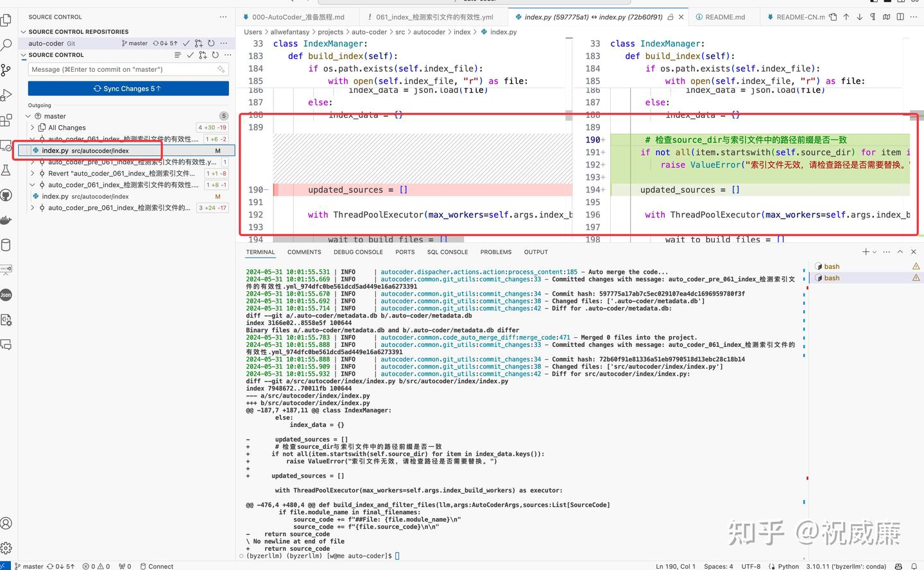The width and height of the screenshot is (924, 570).
Task: Open the Extensions view icon
Action: 6,120
